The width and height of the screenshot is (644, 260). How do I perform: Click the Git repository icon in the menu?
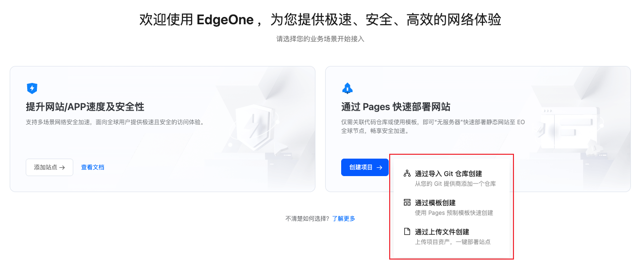(x=407, y=173)
